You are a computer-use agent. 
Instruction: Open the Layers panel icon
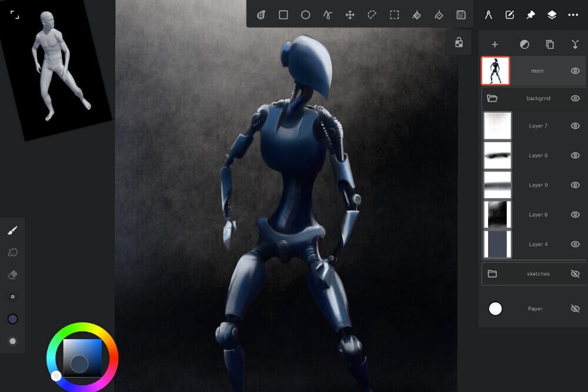(553, 15)
